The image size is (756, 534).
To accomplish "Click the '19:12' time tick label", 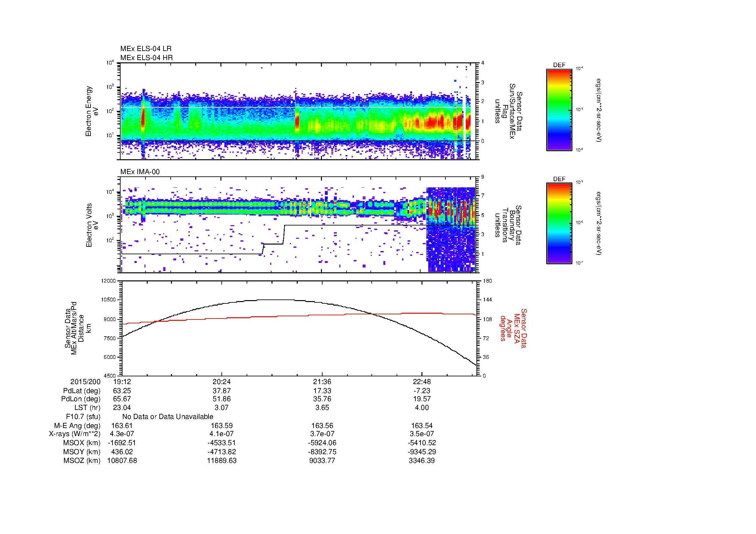I will tap(122, 382).
